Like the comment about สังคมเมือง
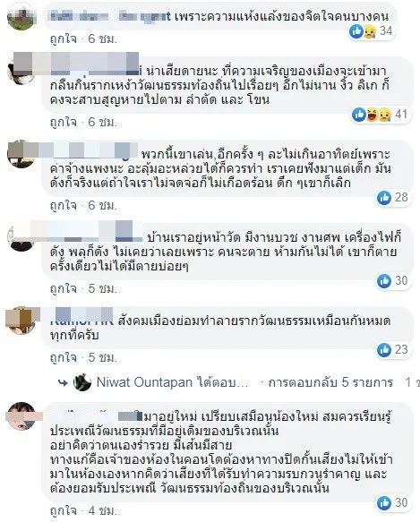The width and height of the screenshot is (420, 522). pyautogui.click(x=64, y=358)
